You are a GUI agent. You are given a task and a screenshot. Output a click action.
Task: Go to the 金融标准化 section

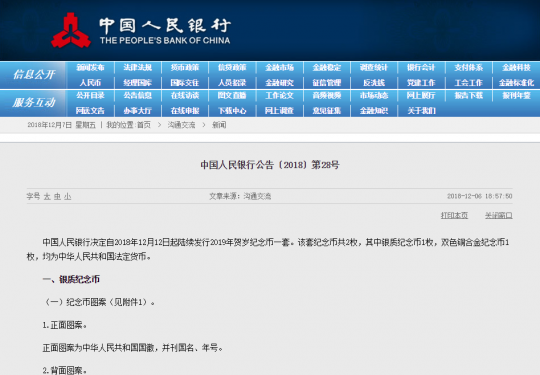516,83
